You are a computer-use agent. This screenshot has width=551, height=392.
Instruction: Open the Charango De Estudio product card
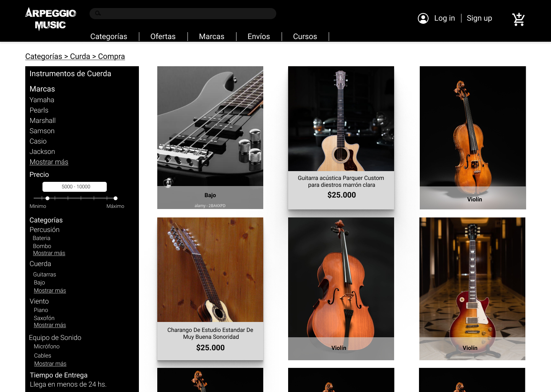pyautogui.click(x=210, y=289)
